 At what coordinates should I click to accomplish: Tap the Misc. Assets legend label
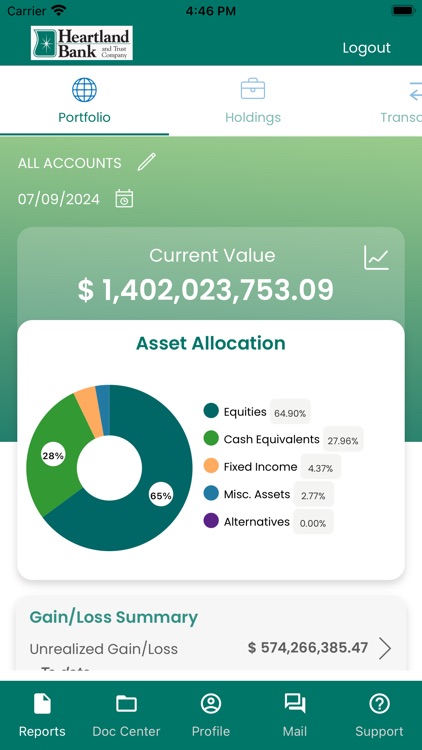[x=257, y=494]
